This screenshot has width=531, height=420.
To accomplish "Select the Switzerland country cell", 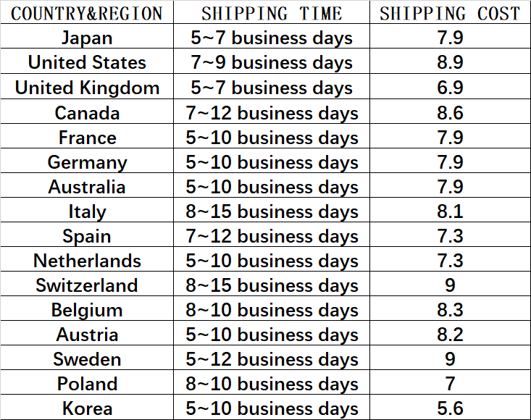I will (x=87, y=285).
